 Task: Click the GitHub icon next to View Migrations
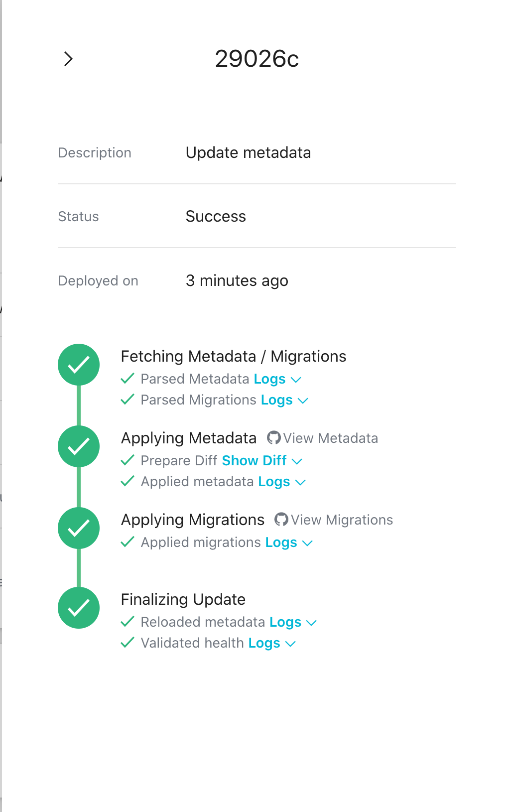[x=281, y=520]
